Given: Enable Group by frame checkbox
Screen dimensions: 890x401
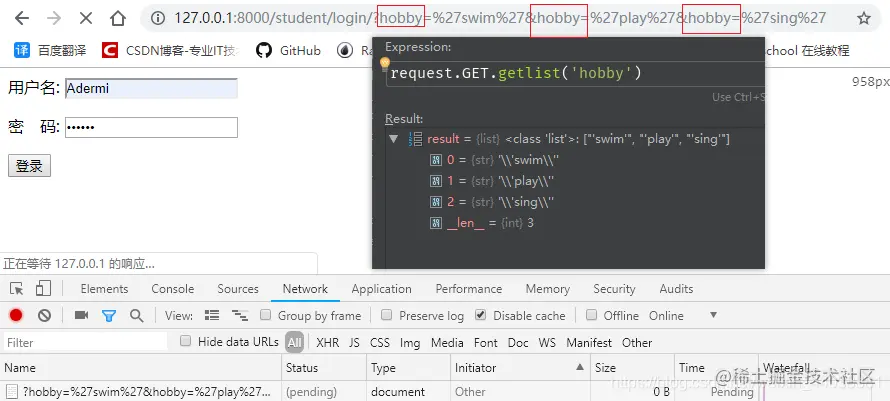Looking at the screenshot, I should pos(265,315).
